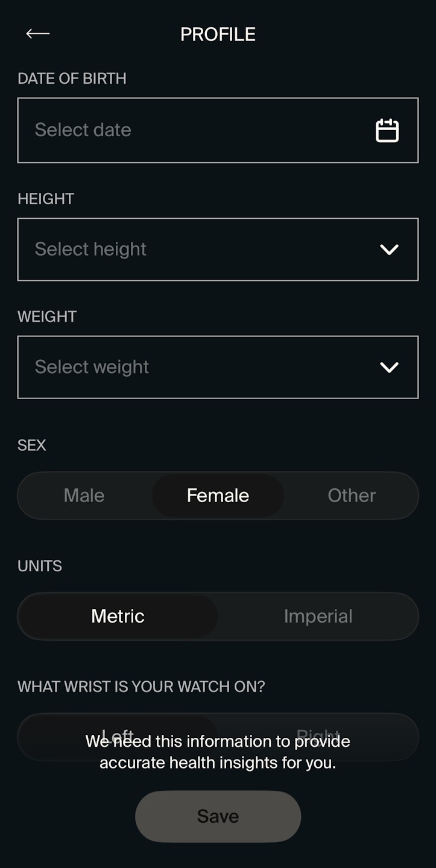436x868 pixels.
Task: Open the calendar icon date picker
Action: pyautogui.click(x=387, y=130)
